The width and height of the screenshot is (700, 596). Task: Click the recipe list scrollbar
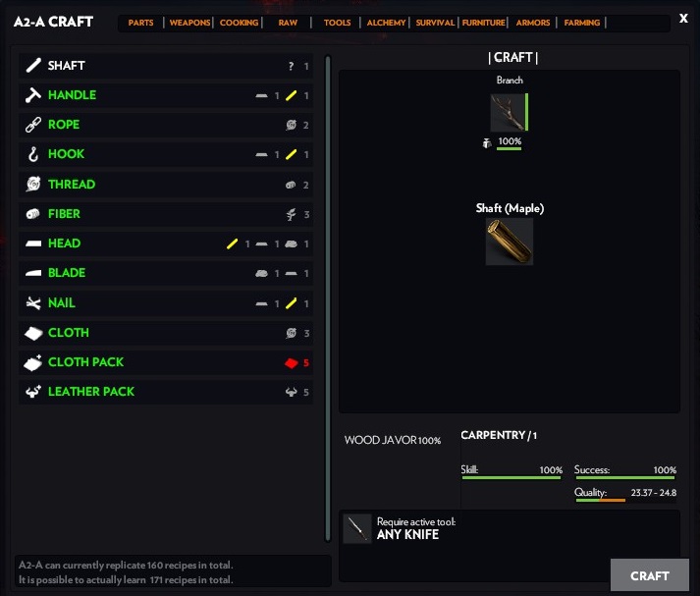coord(328,298)
